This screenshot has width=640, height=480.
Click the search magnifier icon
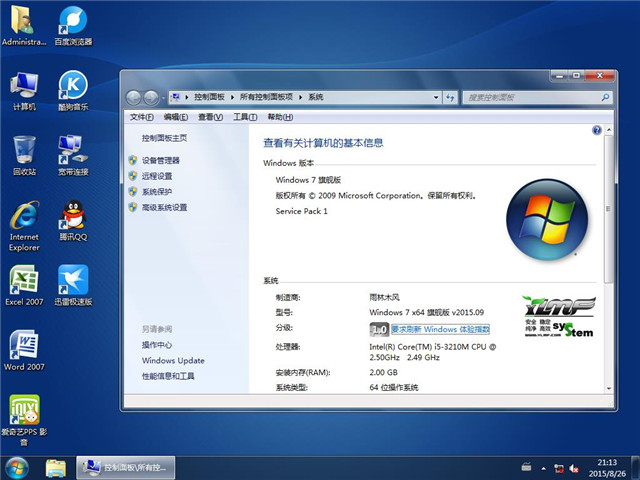coord(605,97)
